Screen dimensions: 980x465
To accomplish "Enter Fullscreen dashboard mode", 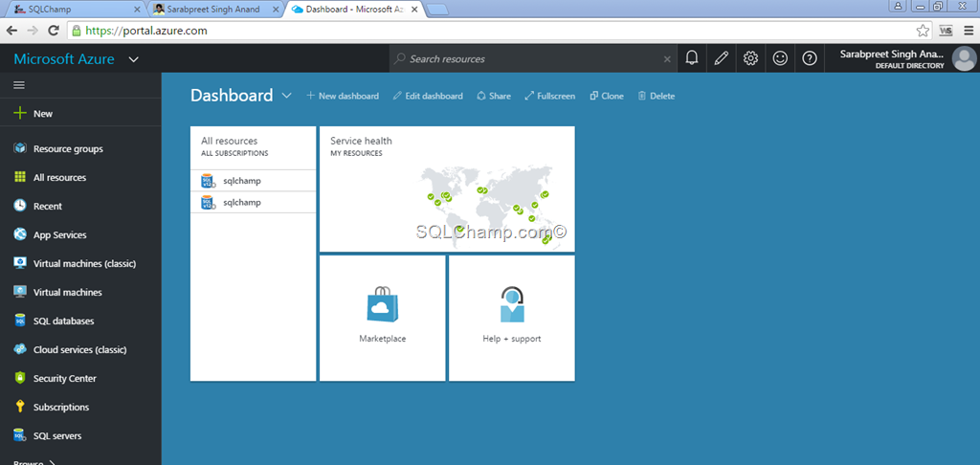I will (550, 96).
